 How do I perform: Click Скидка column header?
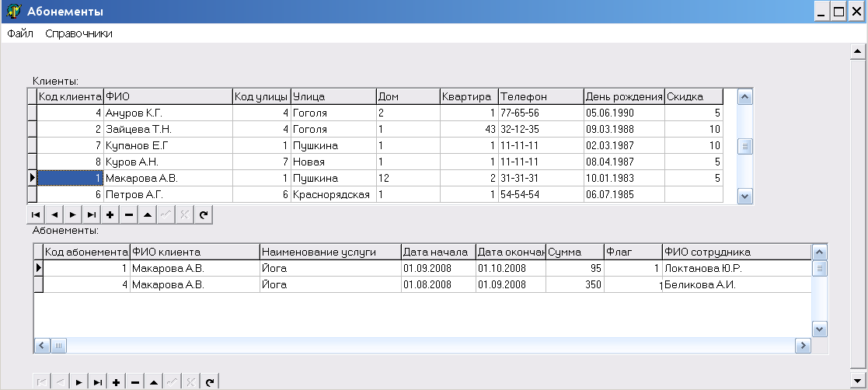coord(694,97)
